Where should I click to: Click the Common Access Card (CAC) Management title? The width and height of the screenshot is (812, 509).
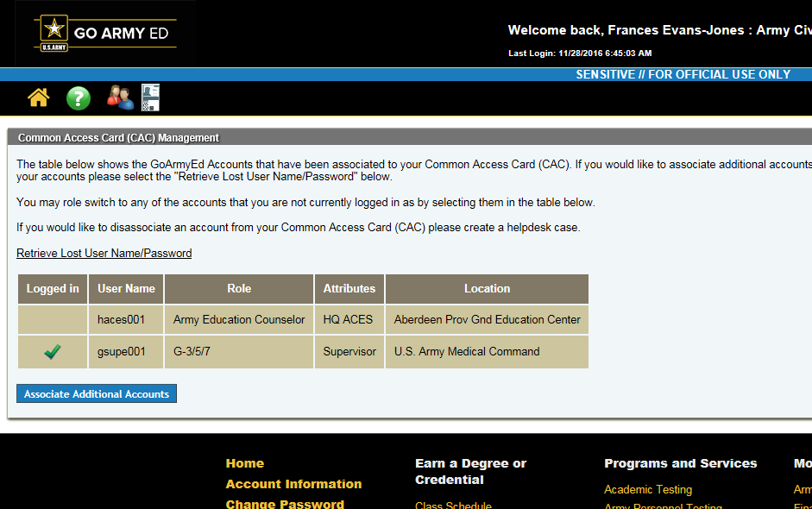point(118,138)
